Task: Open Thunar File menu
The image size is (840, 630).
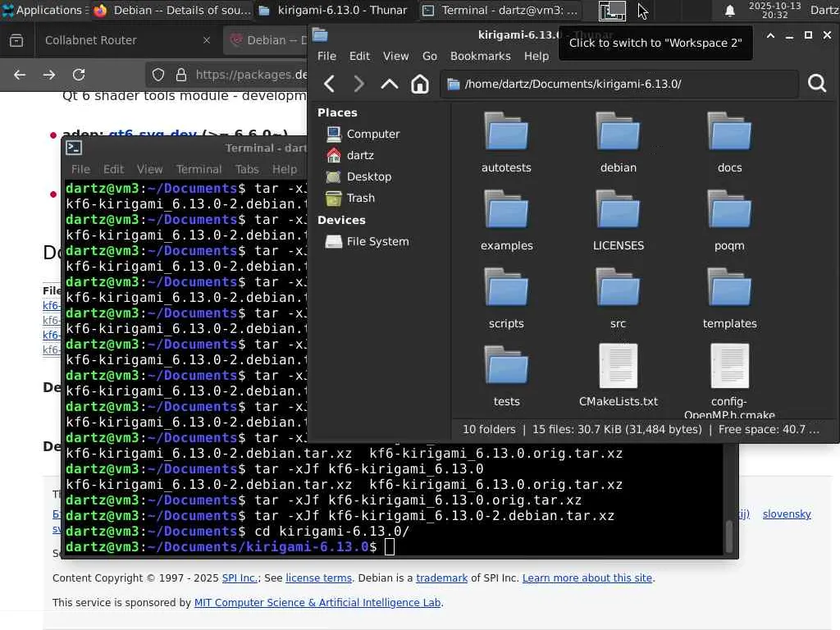Action: click(x=326, y=57)
